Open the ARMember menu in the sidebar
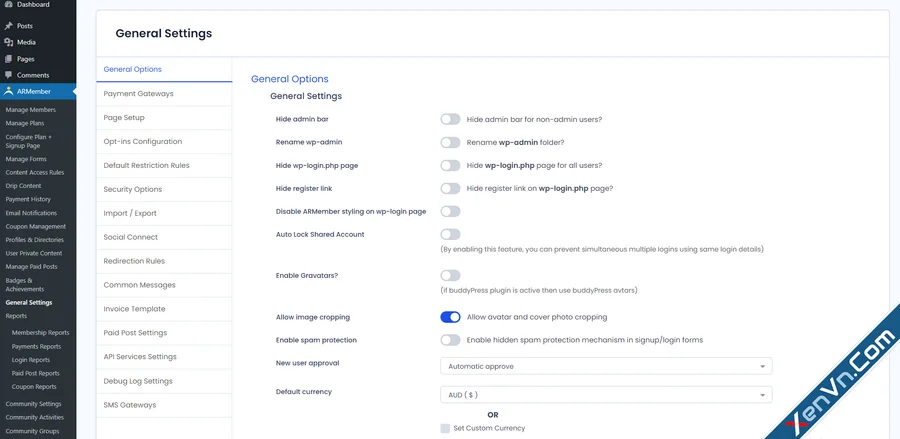The image size is (900, 439). tap(38, 91)
